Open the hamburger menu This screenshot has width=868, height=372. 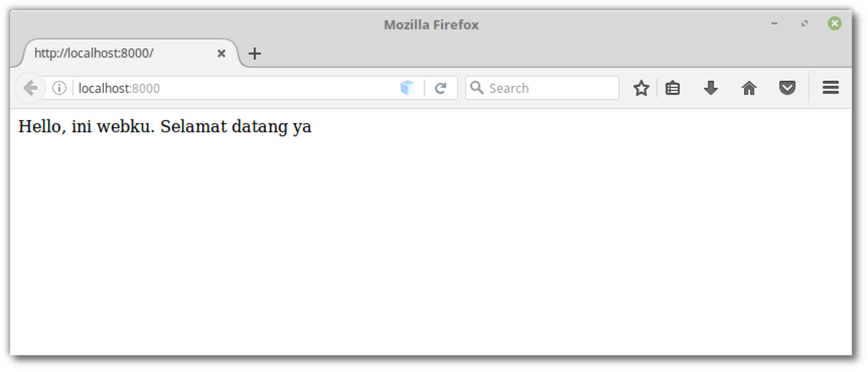tap(830, 88)
